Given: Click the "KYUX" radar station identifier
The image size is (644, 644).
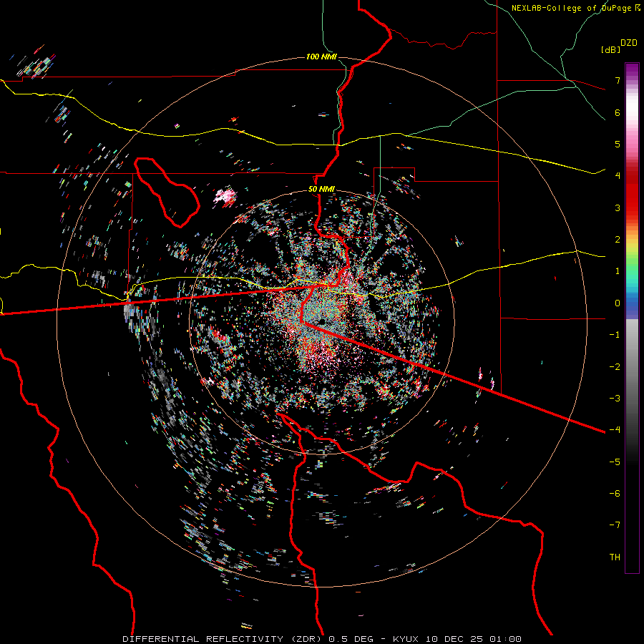Looking at the screenshot, I should 405,639.
